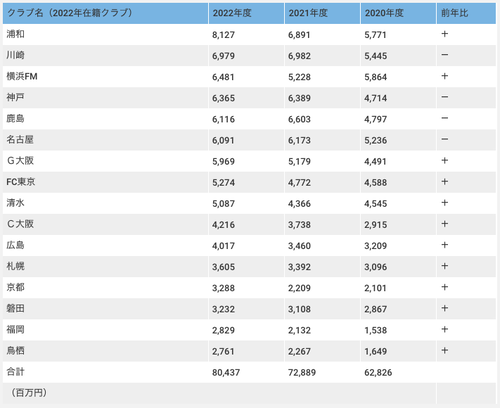Click the クラブ名 column header
Viewport: 500px width, 408px height.
pos(105,13)
